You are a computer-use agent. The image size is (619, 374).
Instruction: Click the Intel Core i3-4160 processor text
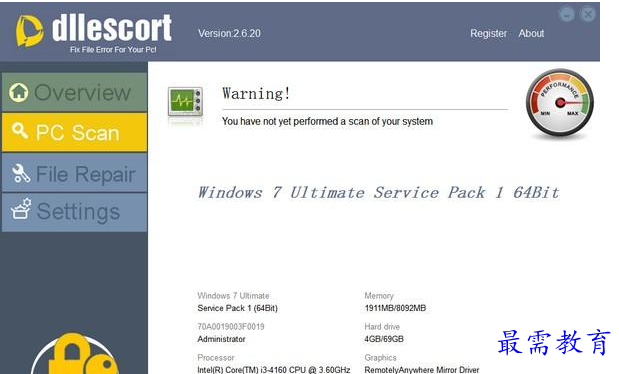pos(274,370)
